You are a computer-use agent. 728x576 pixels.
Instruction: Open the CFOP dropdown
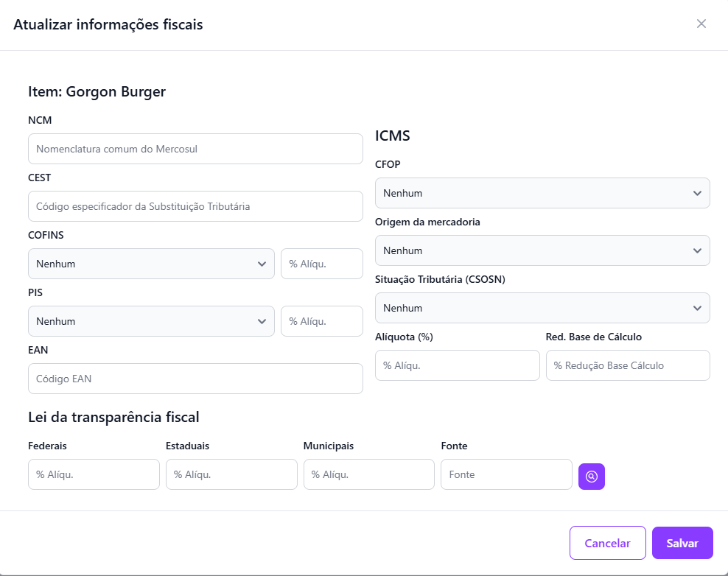coord(542,193)
